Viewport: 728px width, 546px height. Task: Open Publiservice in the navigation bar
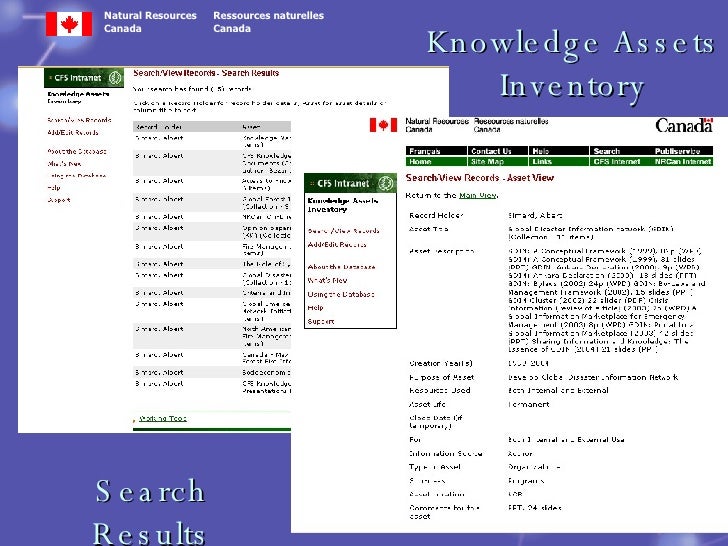click(x=682, y=151)
